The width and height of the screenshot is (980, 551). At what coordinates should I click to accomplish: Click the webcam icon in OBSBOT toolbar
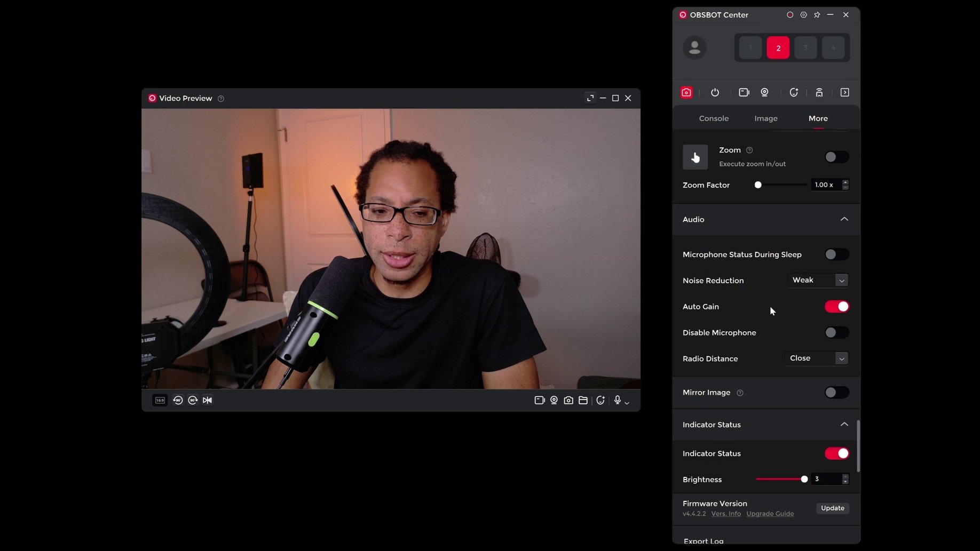pyautogui.click(x=764, y=92)
